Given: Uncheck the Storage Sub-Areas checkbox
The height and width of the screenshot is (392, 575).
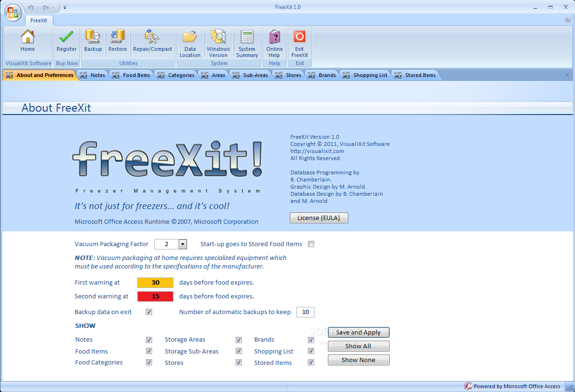Looking at the screenshot, I should 239,351.
